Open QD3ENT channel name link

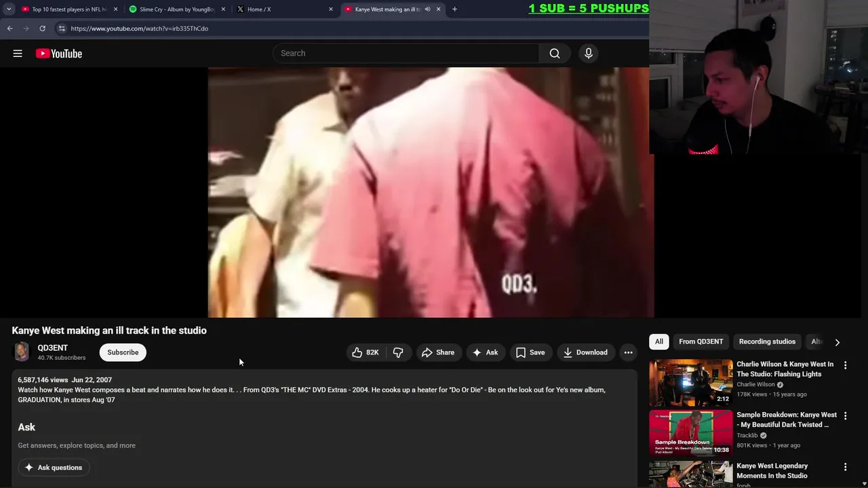pyautogui.click(x=53, y=348)
